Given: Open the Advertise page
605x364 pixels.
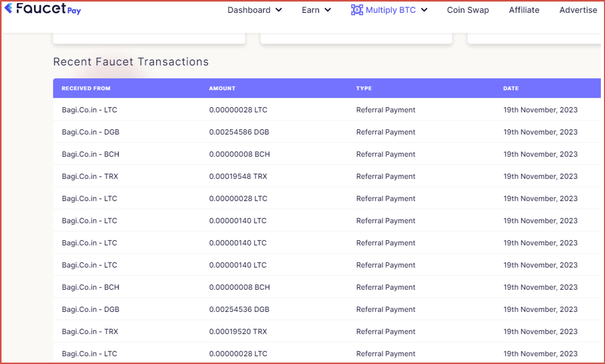Looking at the screenshot, I should 578,10.
